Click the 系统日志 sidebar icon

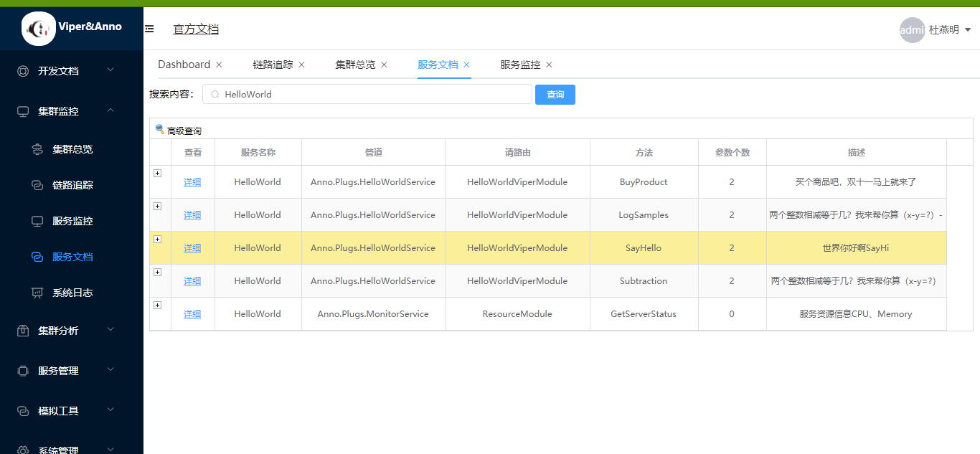(37, 293)
